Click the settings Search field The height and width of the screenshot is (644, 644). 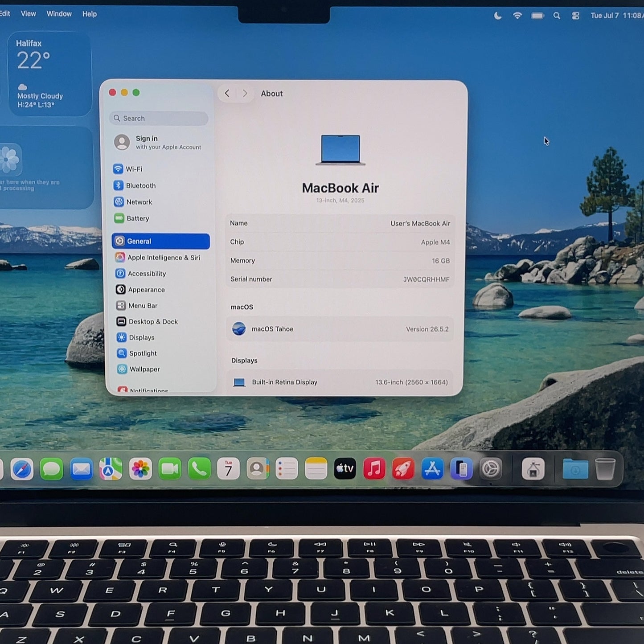tap(159, 118)
